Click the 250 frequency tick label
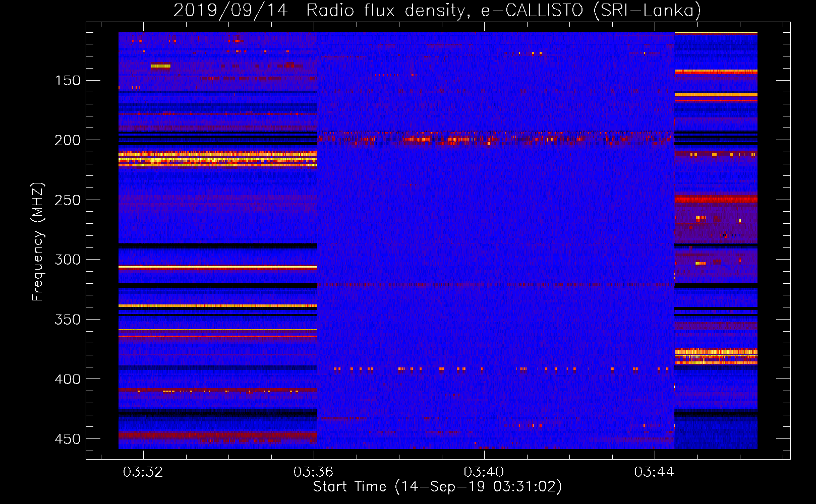The height and width of the screenshot is (504, 816). click(67, 200)
